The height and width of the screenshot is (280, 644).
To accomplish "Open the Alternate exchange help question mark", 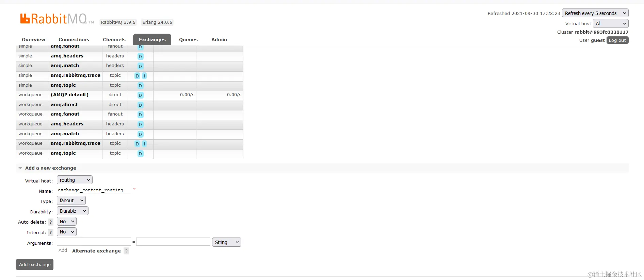I will pos(126,251).
